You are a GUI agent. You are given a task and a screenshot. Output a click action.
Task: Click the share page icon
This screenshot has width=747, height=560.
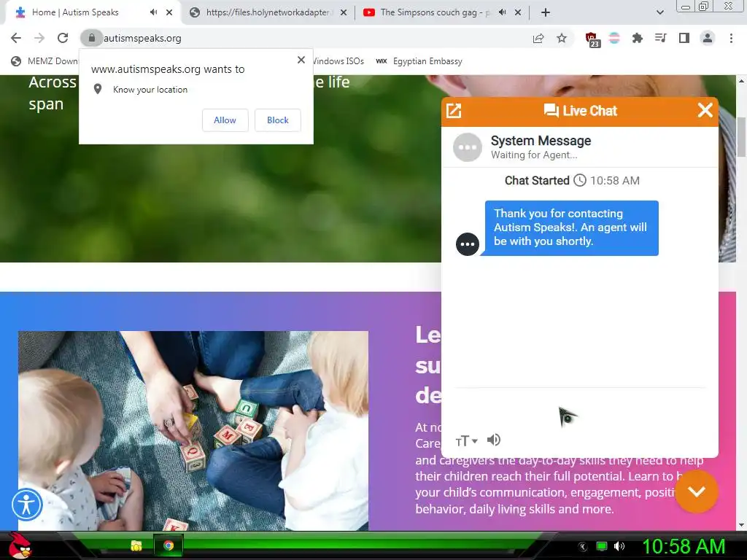coord(538,38)
